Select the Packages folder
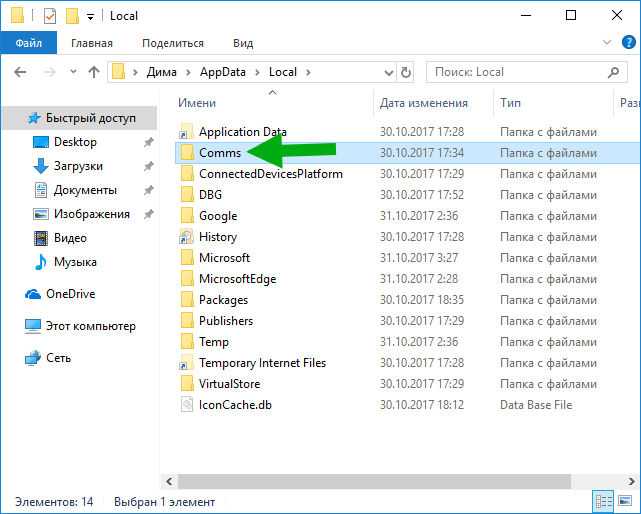This screenshot has width=641, height=514. 223,300
